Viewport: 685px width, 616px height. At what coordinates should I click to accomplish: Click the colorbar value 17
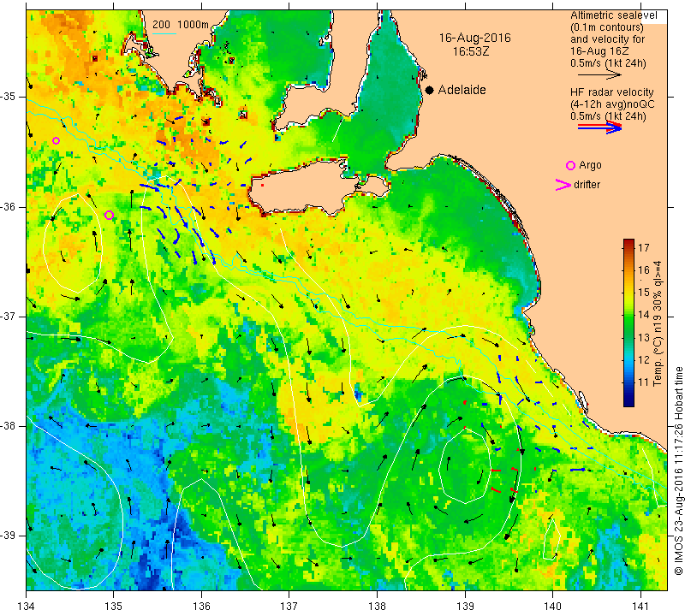[x=644, y=248]
